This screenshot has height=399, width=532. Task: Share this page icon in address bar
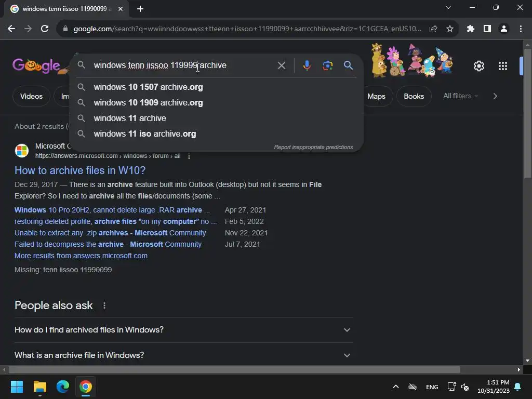click(x=433, y=29)
